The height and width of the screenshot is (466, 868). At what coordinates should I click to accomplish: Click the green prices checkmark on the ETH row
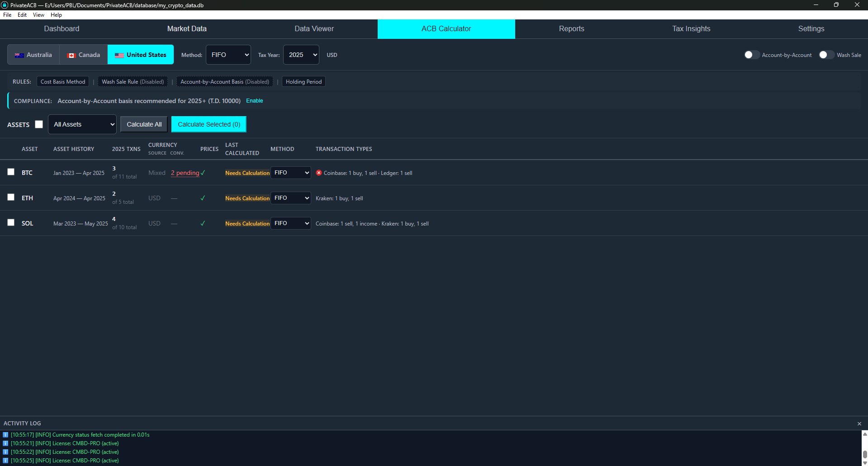pyautogui.click(x=203, y=198)
